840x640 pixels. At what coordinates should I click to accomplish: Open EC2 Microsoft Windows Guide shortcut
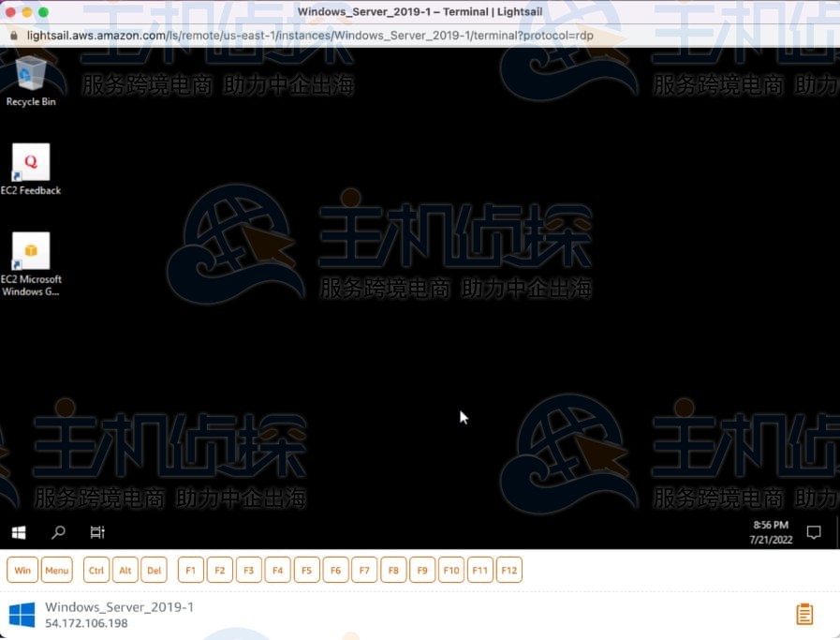31,251
